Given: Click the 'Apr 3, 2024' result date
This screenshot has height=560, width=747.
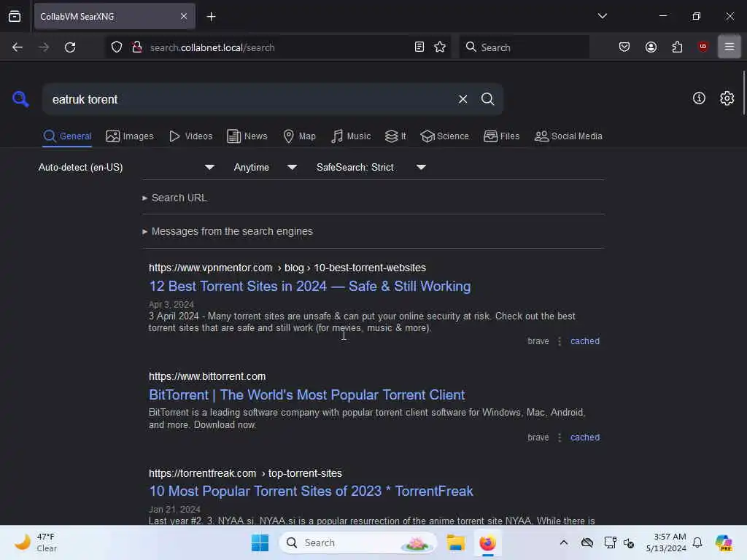Looking at the screenshot, I should click(171, 304).
